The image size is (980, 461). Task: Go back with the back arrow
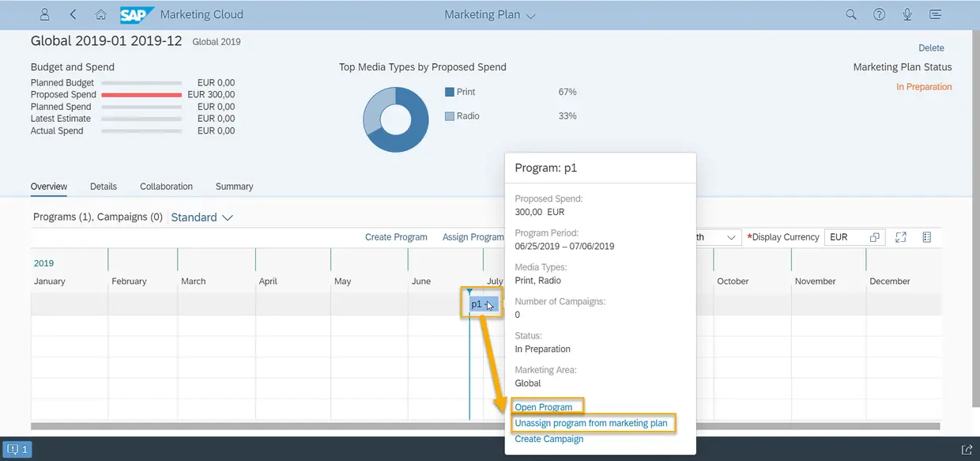(73, 14)
